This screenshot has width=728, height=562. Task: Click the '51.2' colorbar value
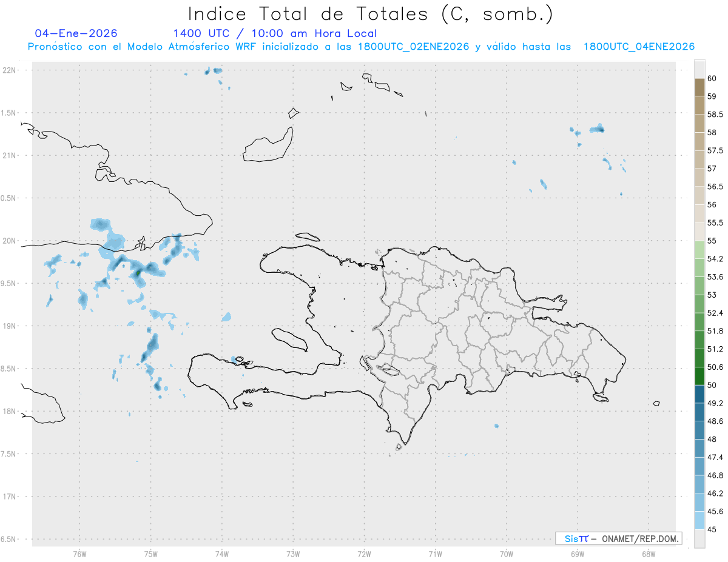715,349
